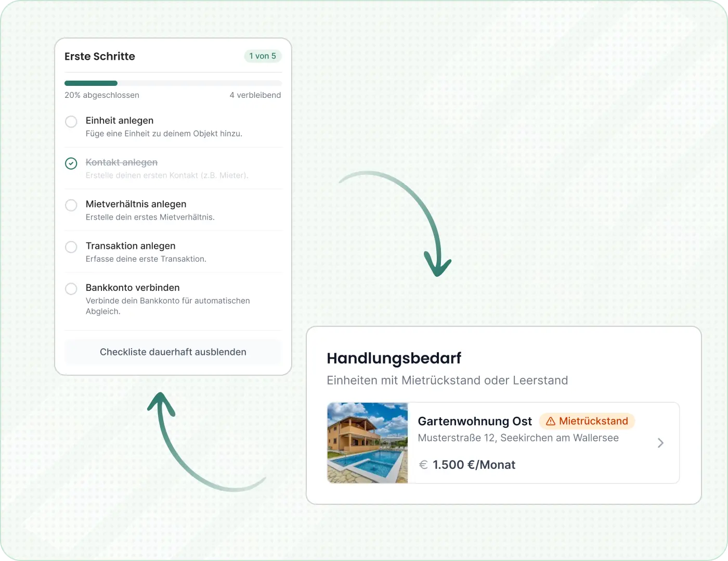This screenshot has height=561, width=728.
Task: Click the orange Mietrückstand status badge
Action: [x=587, y=421]
